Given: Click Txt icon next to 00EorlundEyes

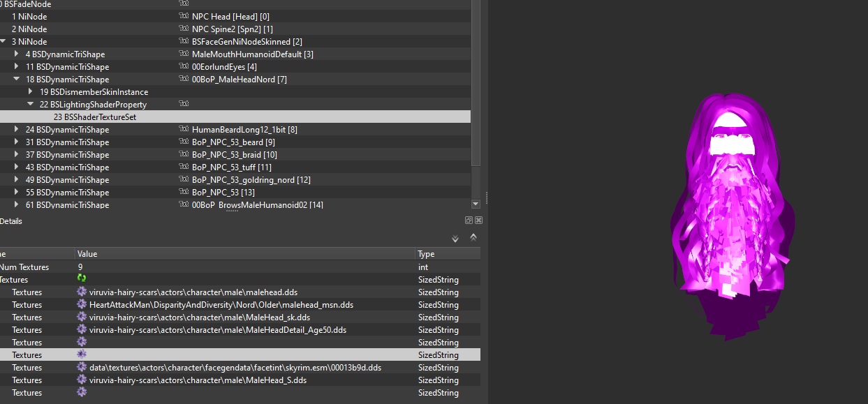Looking at the screenshot, I should coord(184,66).
